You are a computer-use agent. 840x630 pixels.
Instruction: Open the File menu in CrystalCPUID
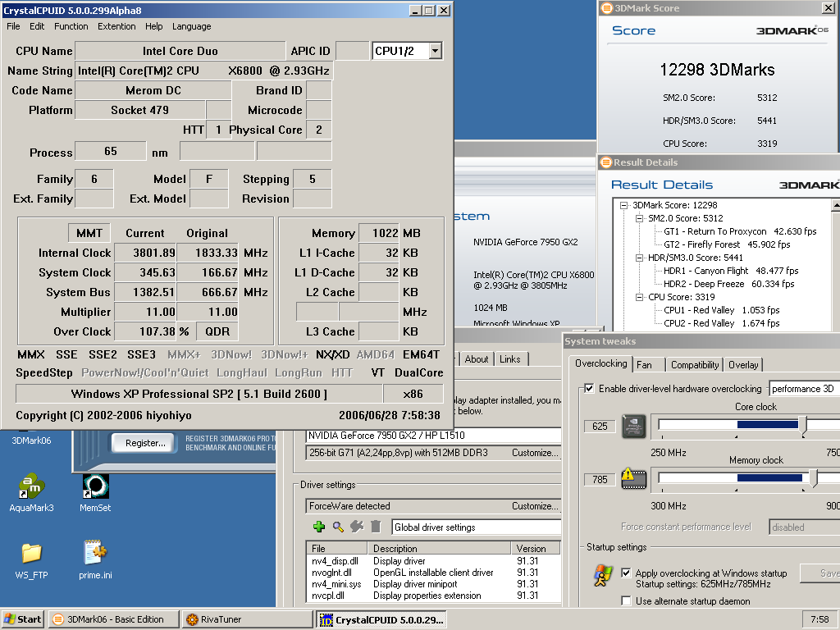point(13,26)
